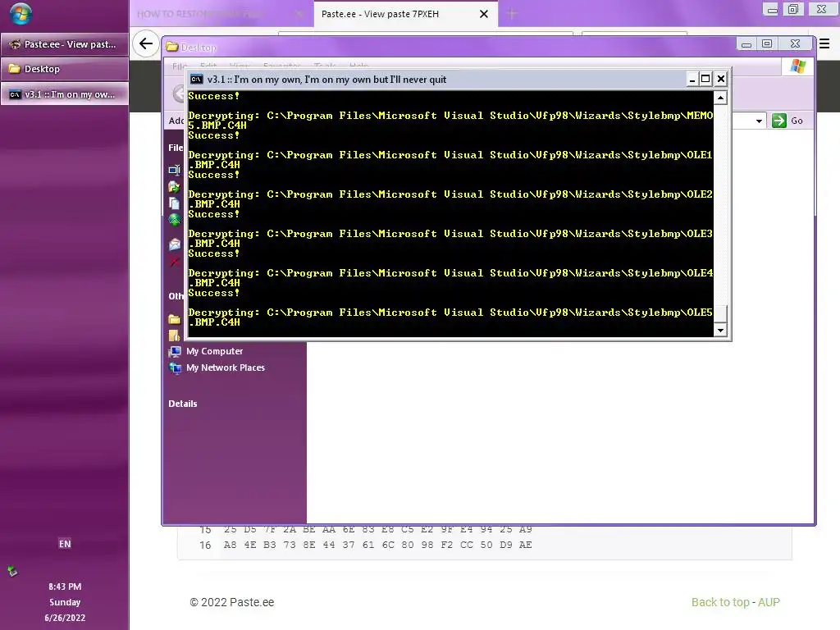Click the Paste.ee taskbar item icon
This screenshot has height=630, width=840.
[15, 44]
